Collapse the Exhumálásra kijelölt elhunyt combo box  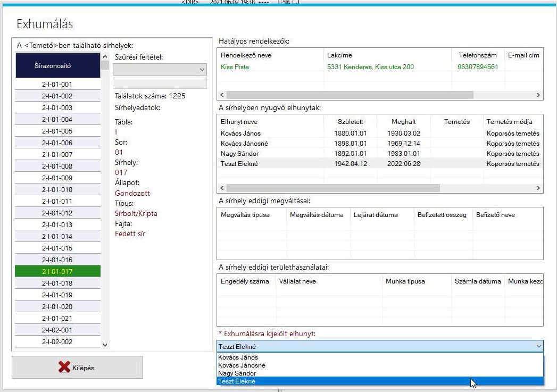click(537, 346)
